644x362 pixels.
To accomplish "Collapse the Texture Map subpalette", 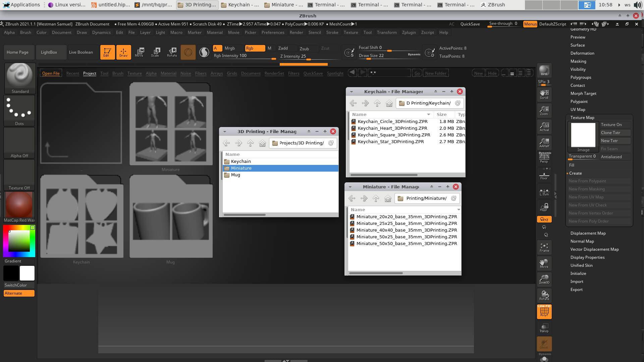I will pyautogui.click(x=582, y=118).
